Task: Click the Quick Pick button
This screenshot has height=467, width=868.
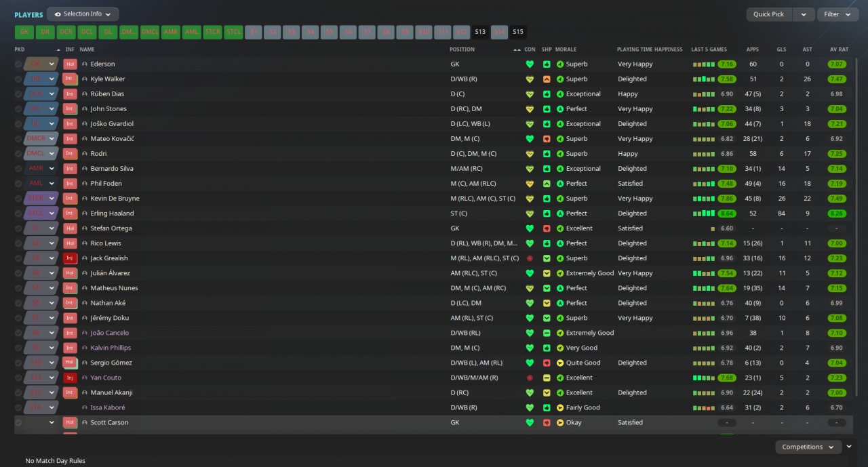Action: [769, 14]
